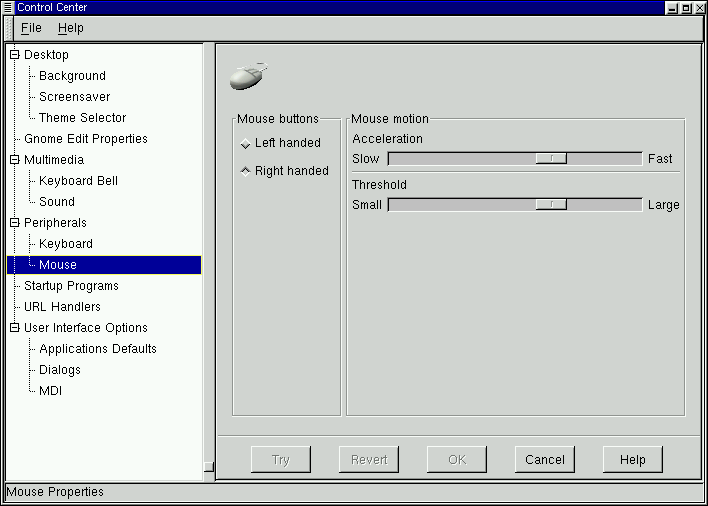The height and width of the screenshot is (506, 708).
Task: Select Background in the tree
Action: (x=72, y=76)
